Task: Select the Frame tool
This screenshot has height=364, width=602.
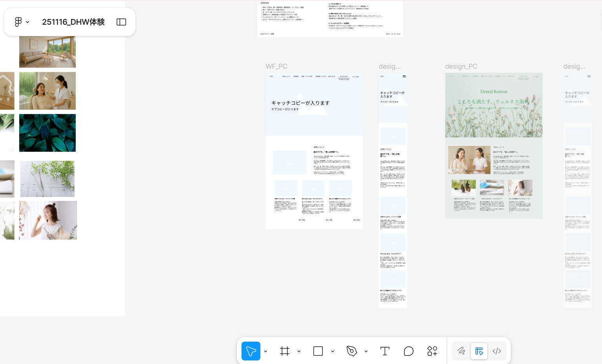Action: [x=285, y=351]
